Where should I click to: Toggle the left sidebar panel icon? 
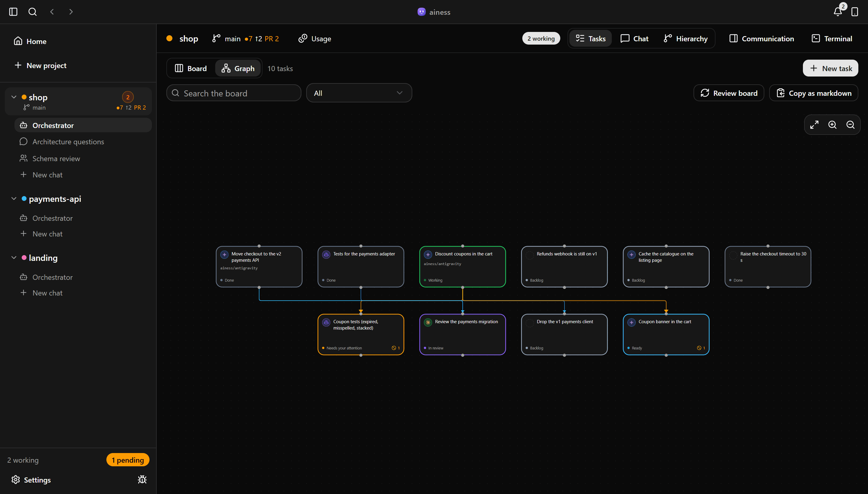point(13,12)
